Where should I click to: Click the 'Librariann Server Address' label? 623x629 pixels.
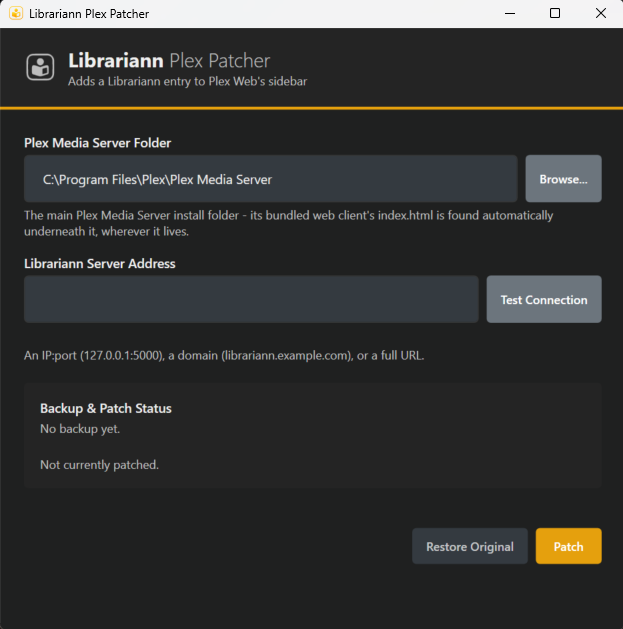[x=99, y=264]
